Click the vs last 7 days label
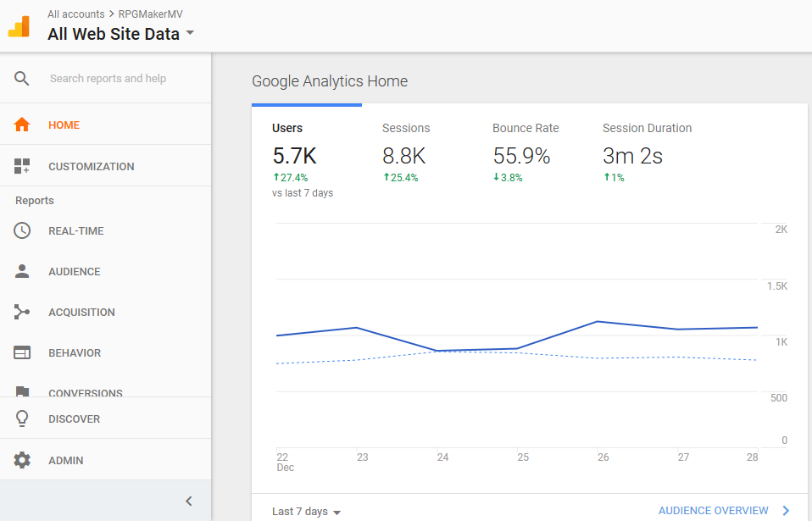 (303, 193)
